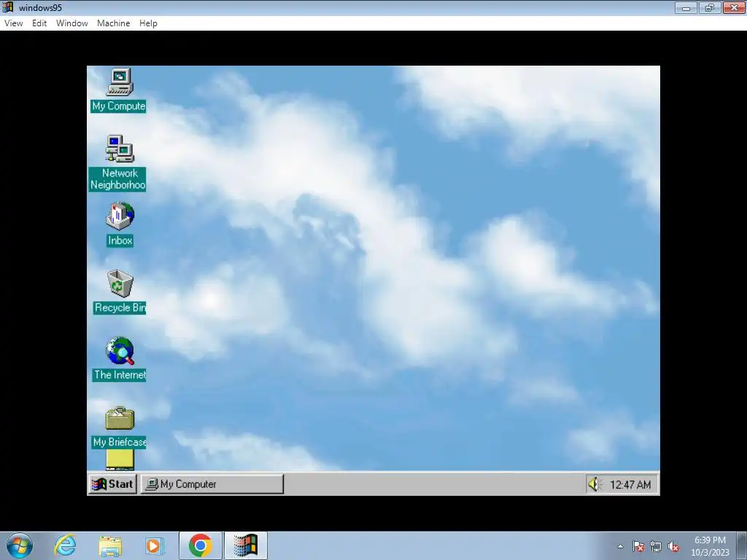
Task: Click the muted host volume tray icon
Action: click(x=673, y=547)
